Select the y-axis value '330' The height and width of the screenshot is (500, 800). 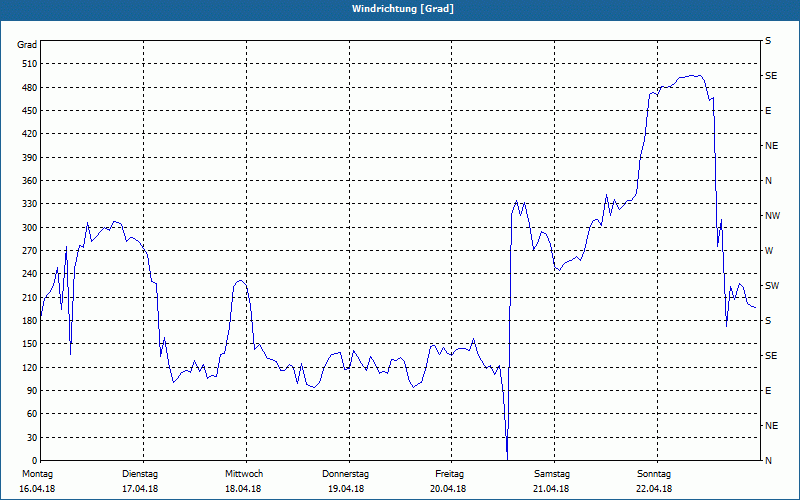coord(30,204)
